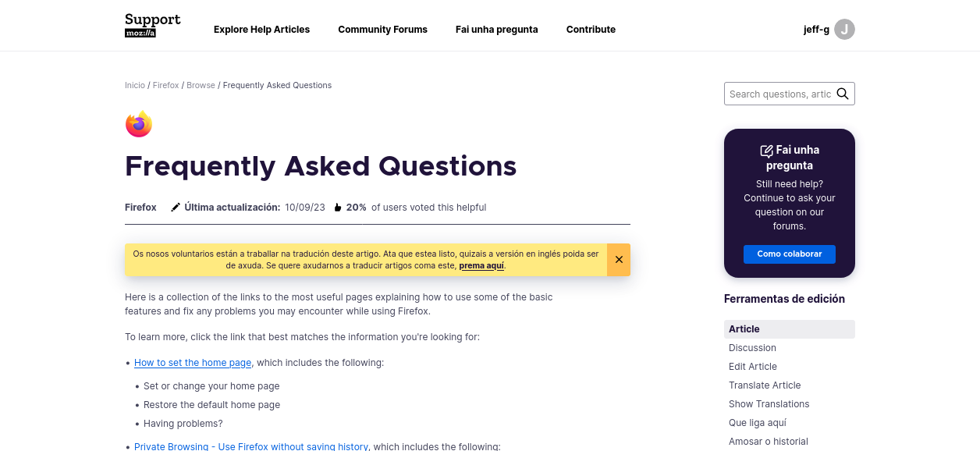Open the Discussion tab

coord(752,348)
